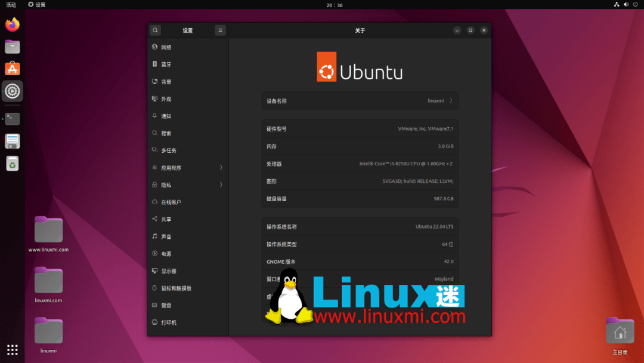Click the search icon in Settings header

pyautogui.click(x=155, y=30)
